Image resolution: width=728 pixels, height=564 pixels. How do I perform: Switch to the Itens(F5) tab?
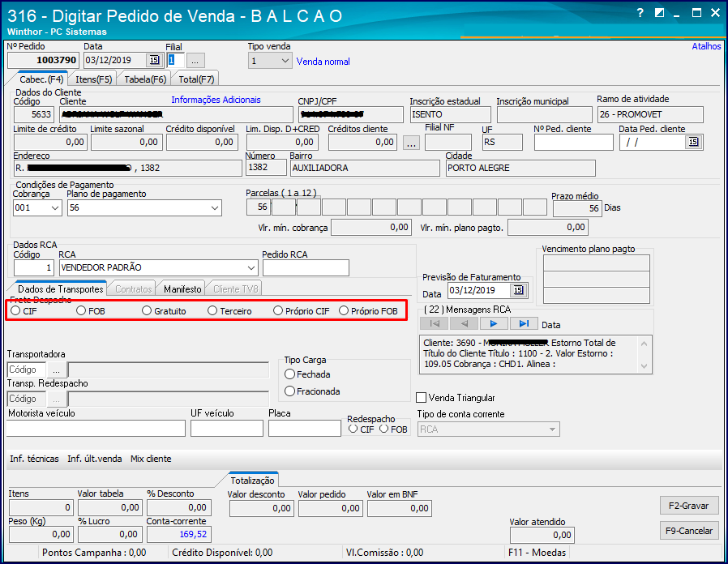93,79
